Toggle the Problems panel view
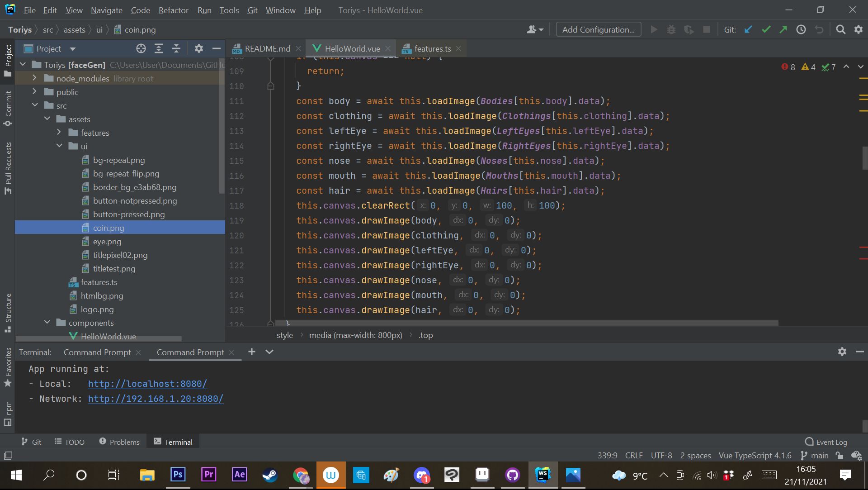Viewport: 868px width, 490px height. pos(118,442)
